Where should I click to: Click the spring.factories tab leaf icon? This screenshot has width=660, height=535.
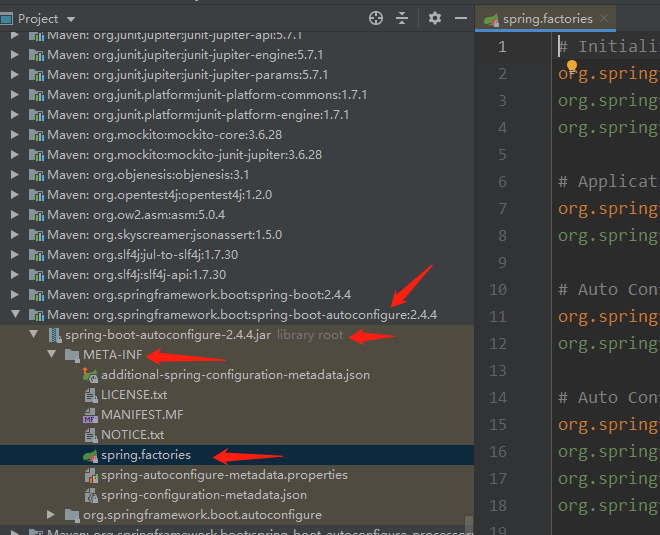(x=491, y=19)
